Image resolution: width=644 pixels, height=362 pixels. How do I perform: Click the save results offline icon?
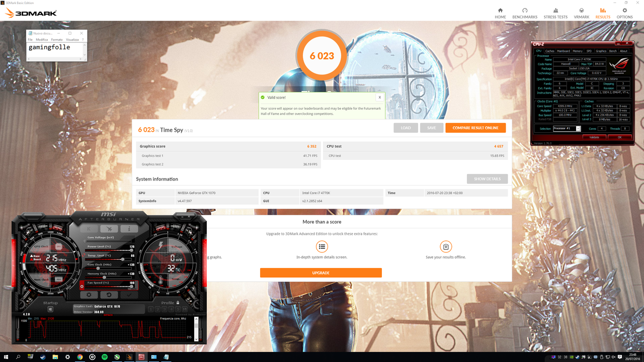445,246
